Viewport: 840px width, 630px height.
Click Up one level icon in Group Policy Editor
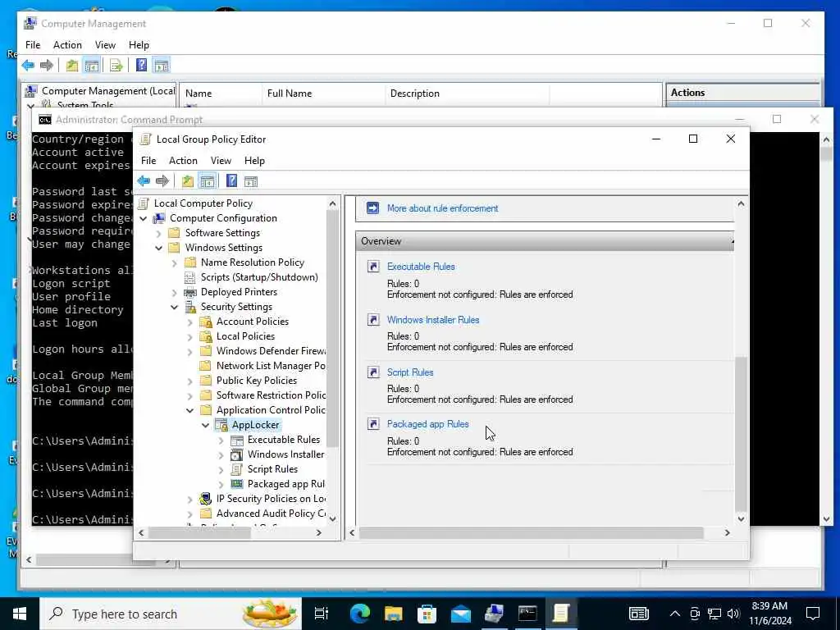point(188,181)
